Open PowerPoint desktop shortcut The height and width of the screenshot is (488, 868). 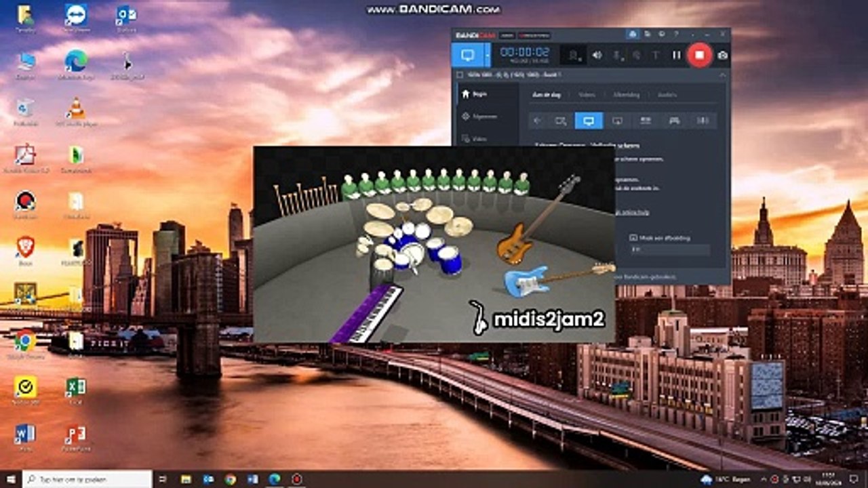point(76,437)
